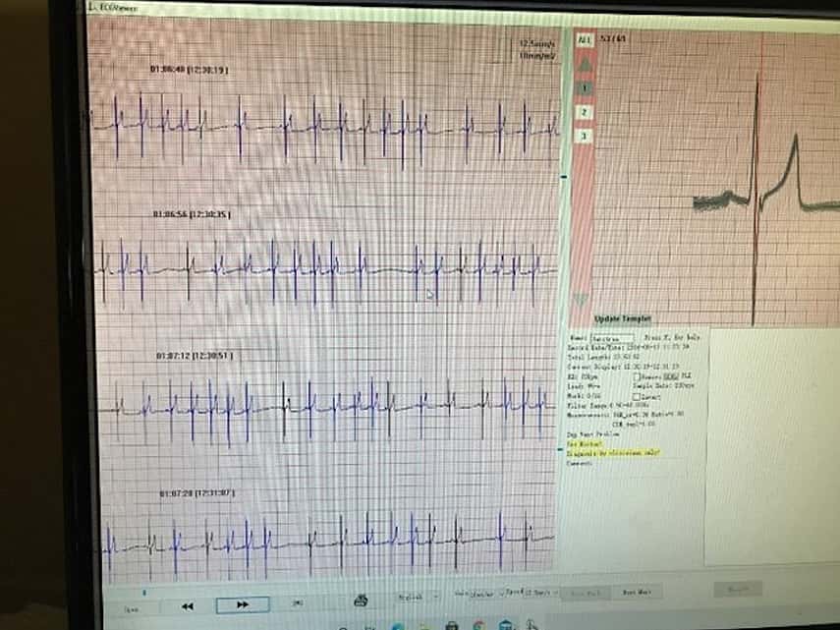Click the skip icon right of fast-forward
Viewport: 840px width, 630px height.
click(298, 603)
